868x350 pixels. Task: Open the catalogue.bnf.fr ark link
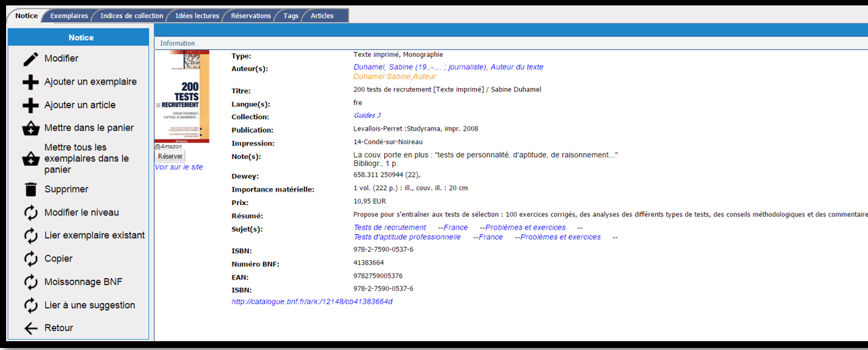312,301
